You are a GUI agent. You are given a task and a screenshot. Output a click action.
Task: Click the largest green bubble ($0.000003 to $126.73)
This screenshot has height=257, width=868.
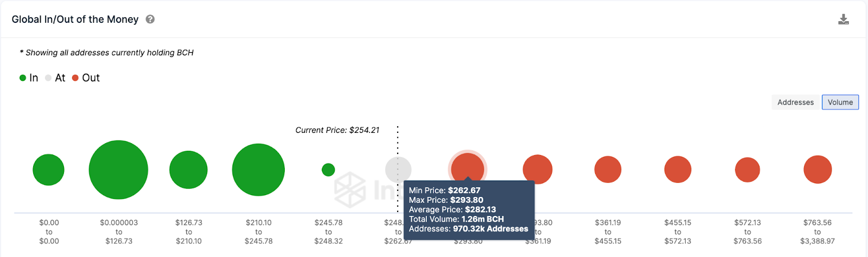click(x=118, y=170)
